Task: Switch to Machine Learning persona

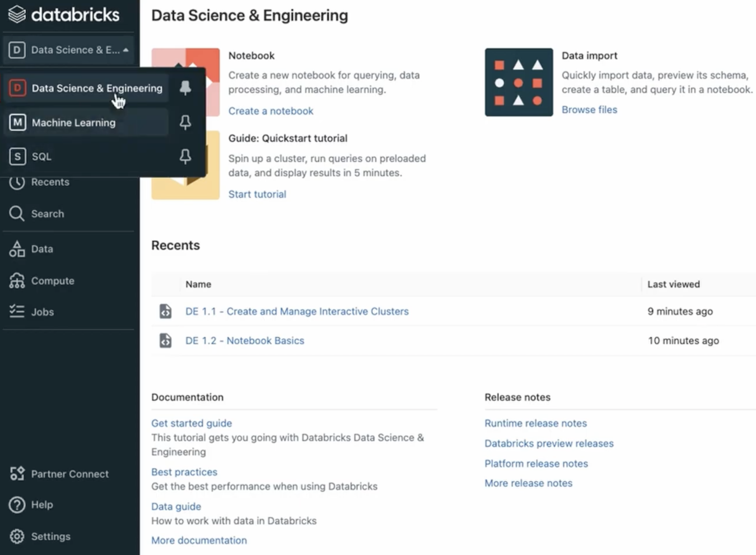Action: (73, 123)
